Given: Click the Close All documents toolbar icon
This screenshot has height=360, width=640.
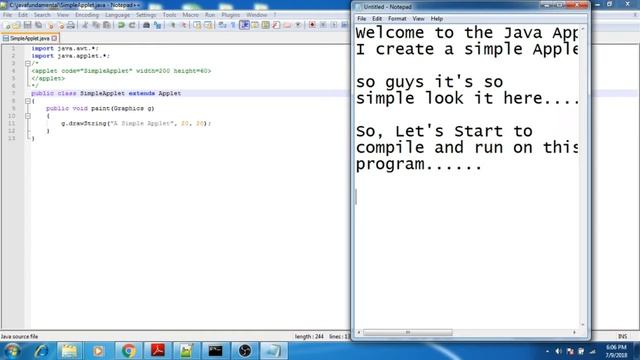Looking at the screenshot, I should (x=60, y=25).
